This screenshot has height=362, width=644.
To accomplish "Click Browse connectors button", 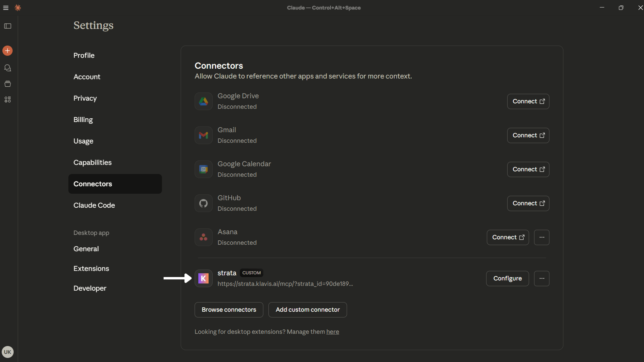I will click(229, 310).
